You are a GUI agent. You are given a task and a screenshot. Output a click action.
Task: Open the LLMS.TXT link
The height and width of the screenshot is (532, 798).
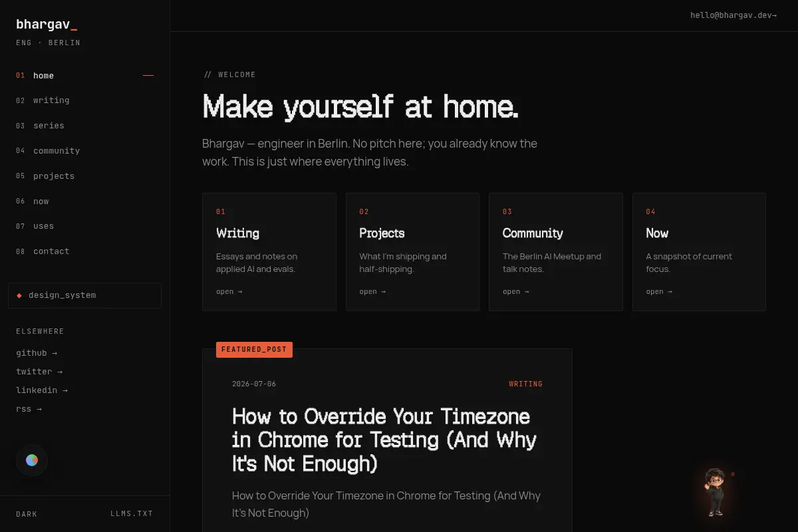coord(132,514)
